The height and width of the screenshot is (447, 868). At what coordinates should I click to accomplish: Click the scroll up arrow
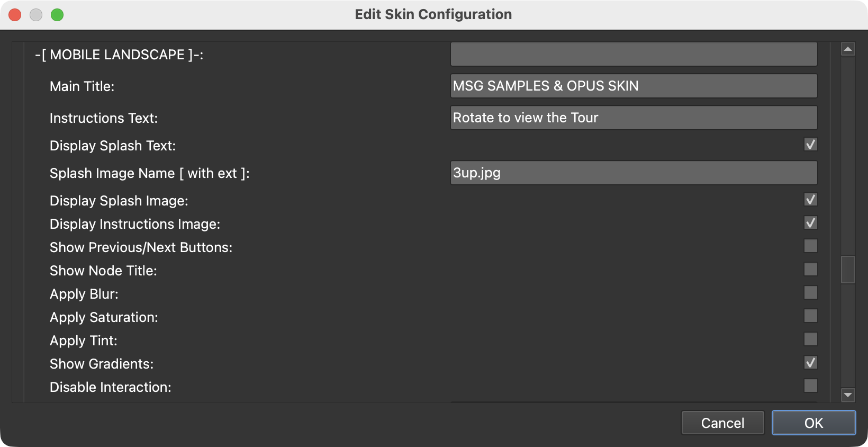point(848,49)
